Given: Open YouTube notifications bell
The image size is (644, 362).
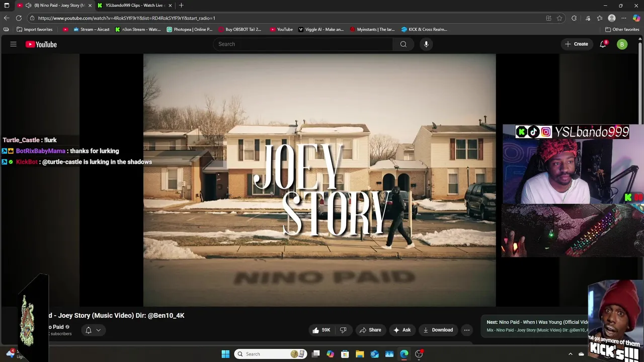Looking at the screenshot, I should 603,44.
